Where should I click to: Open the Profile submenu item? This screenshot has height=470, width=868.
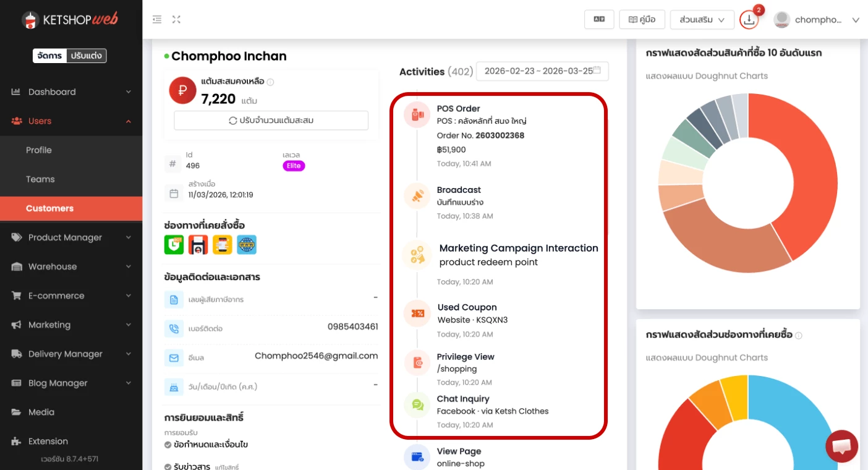(x=71, y=150)
